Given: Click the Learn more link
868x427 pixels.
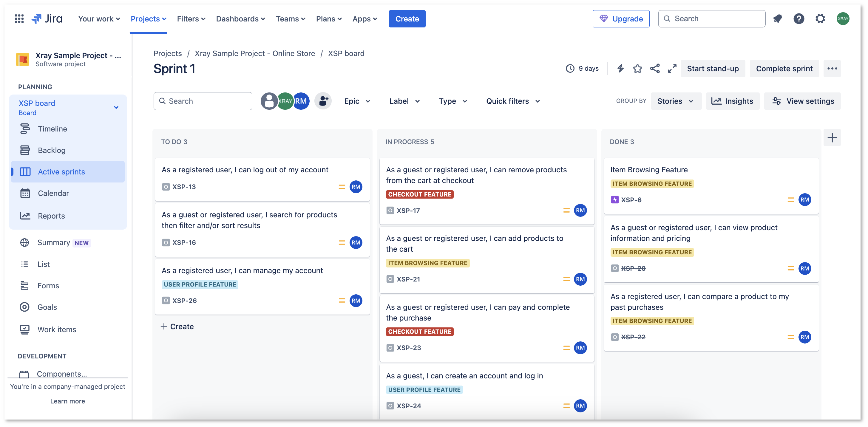Looking at the screenshot, I should [x=67, y=401].
